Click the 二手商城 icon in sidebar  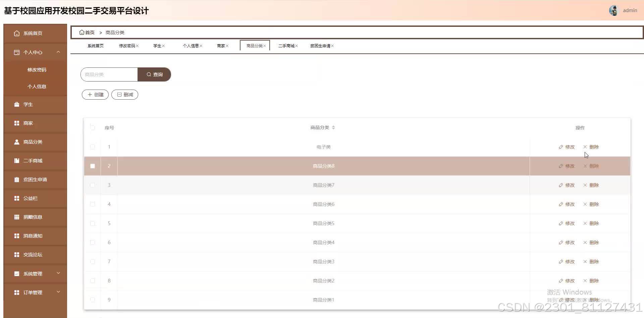point(17,161)
